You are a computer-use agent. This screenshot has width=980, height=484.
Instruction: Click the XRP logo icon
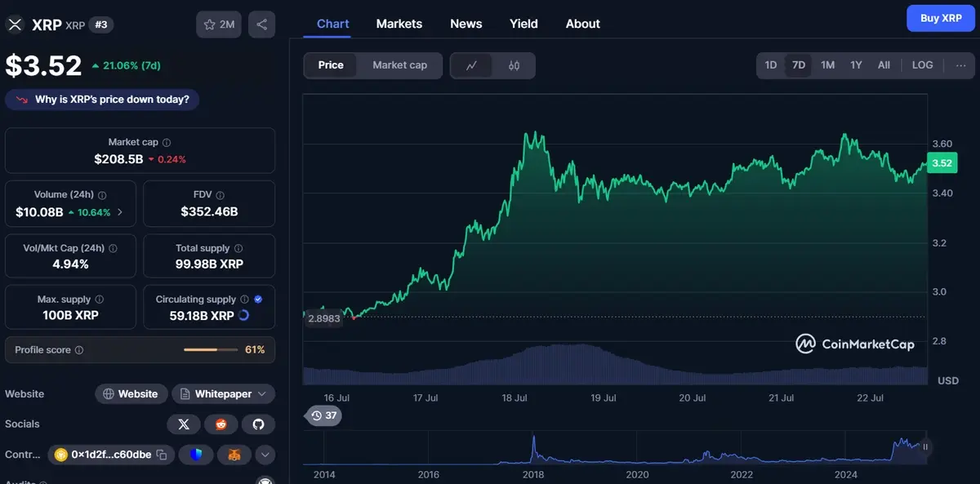(x=15, y=24)
